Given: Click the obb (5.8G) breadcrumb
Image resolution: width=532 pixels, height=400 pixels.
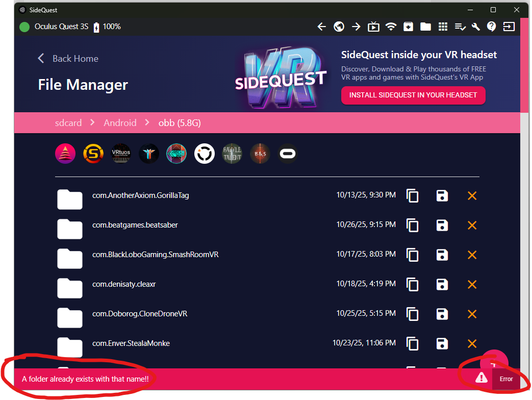Looking at the screenshot, I should pyautogui.click(x=180, y=123).
